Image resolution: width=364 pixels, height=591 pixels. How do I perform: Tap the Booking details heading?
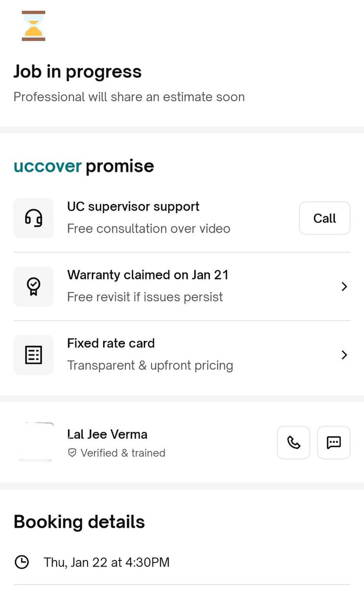[x=79, y=522]
